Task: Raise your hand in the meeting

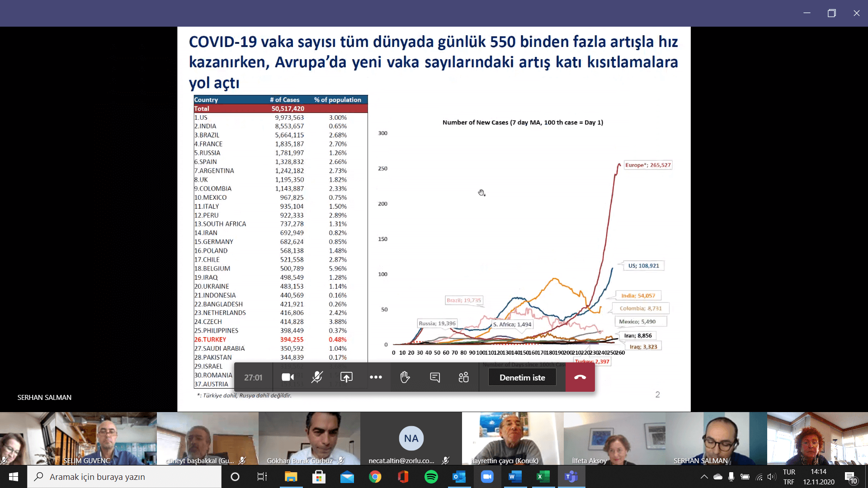Action: point(405,377)
